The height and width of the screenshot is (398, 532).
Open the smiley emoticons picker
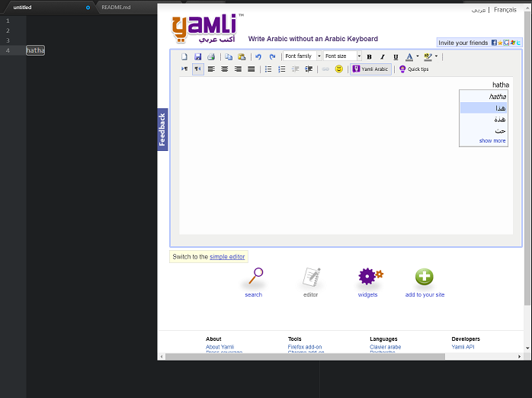[339, 69]
